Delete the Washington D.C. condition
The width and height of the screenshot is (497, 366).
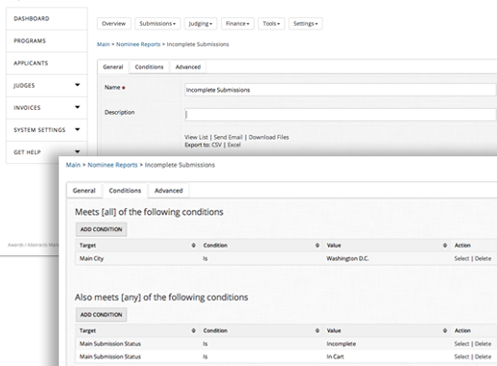point(483,259)
